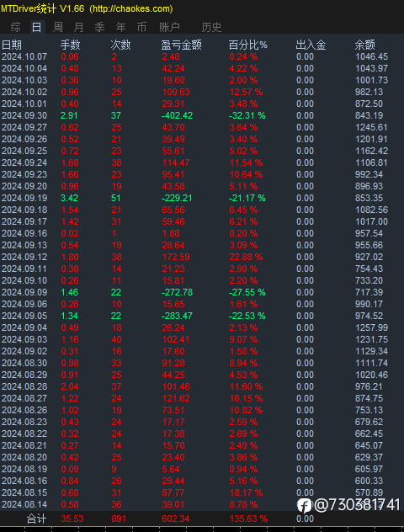Click profit value 109.63 on 2024.10.02
The image size is (404, 532).
tap(176, 92)
